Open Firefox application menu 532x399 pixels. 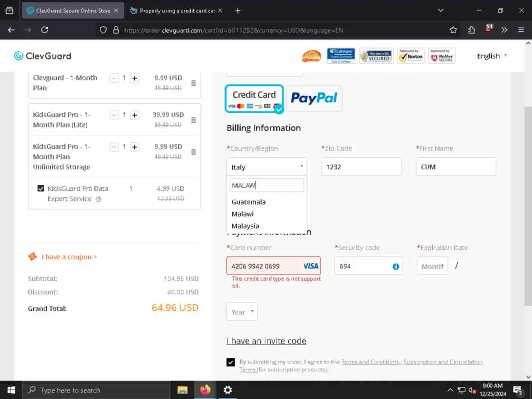521,30
